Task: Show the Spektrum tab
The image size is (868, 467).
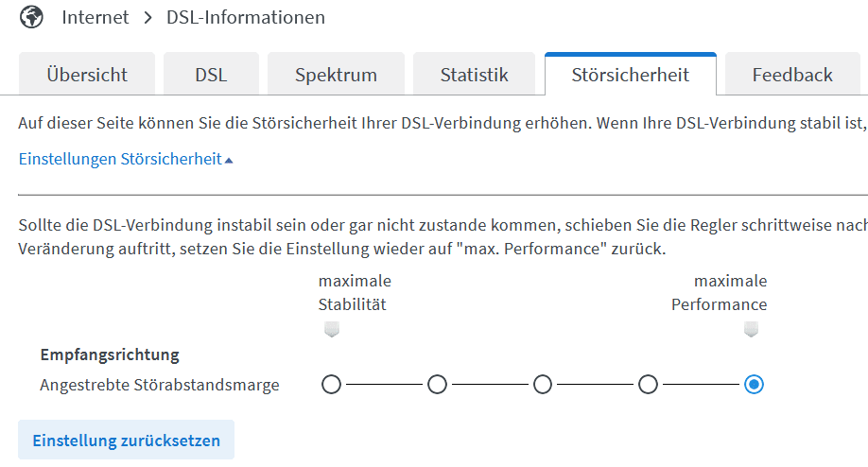Action: pyautogui.click(x=336, y=75)
